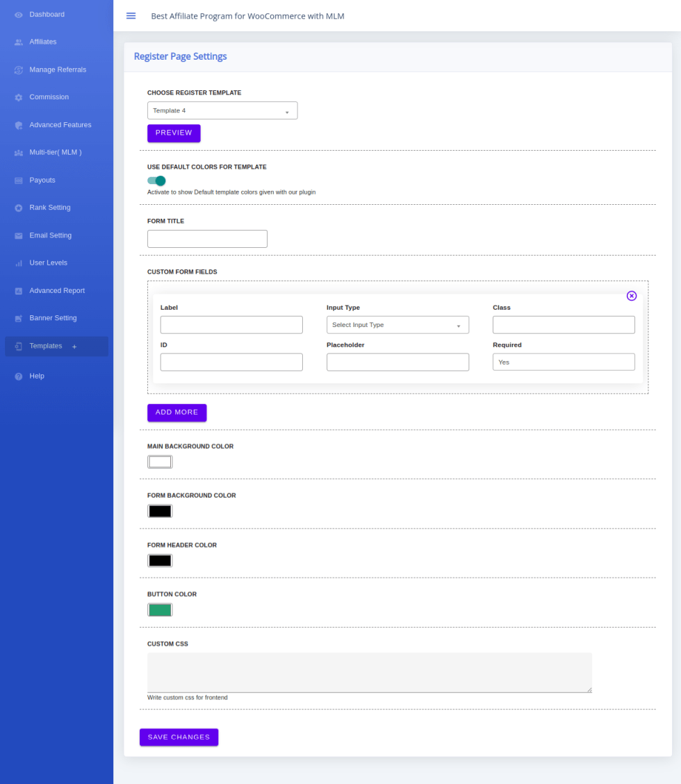The image size is (681, 784).
Task: Click the Templates icon in sidebar
Action: click(19, 347)
